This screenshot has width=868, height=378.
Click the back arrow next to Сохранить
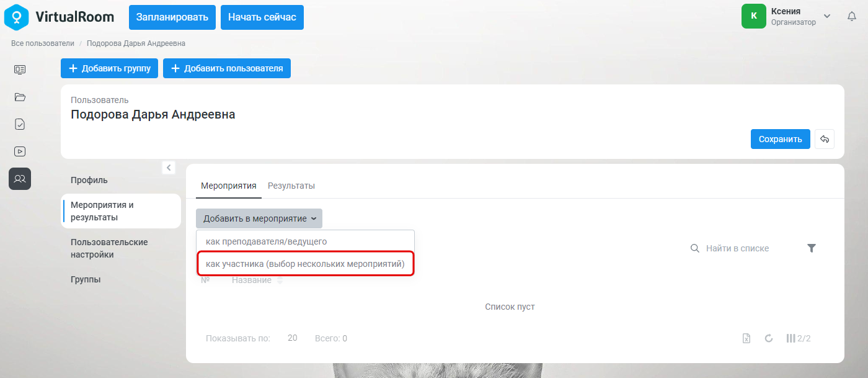pyautogui.click(x=825, y=139)
